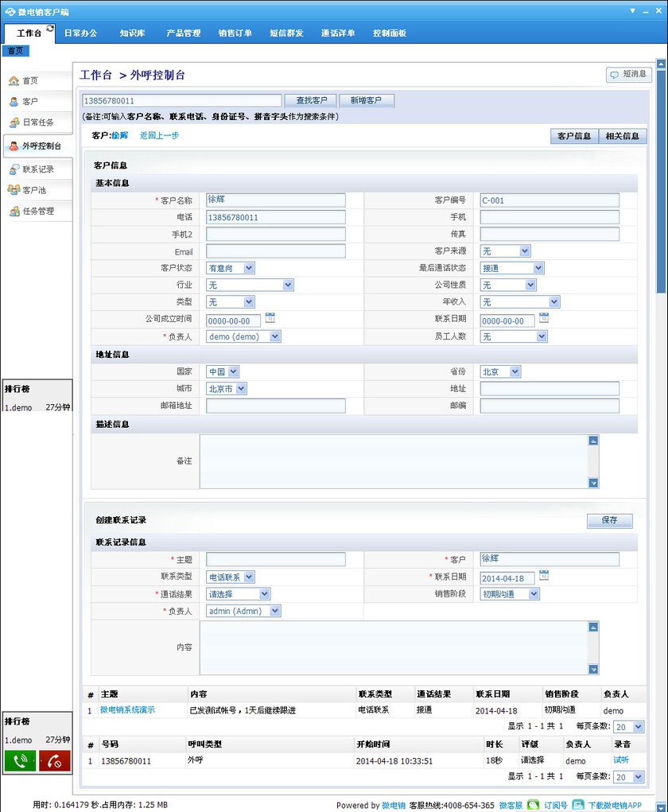This screenshot has height=812, width=668.
Task: Open 任务管理 in the sidebar
Action: [x=37, y=212]
